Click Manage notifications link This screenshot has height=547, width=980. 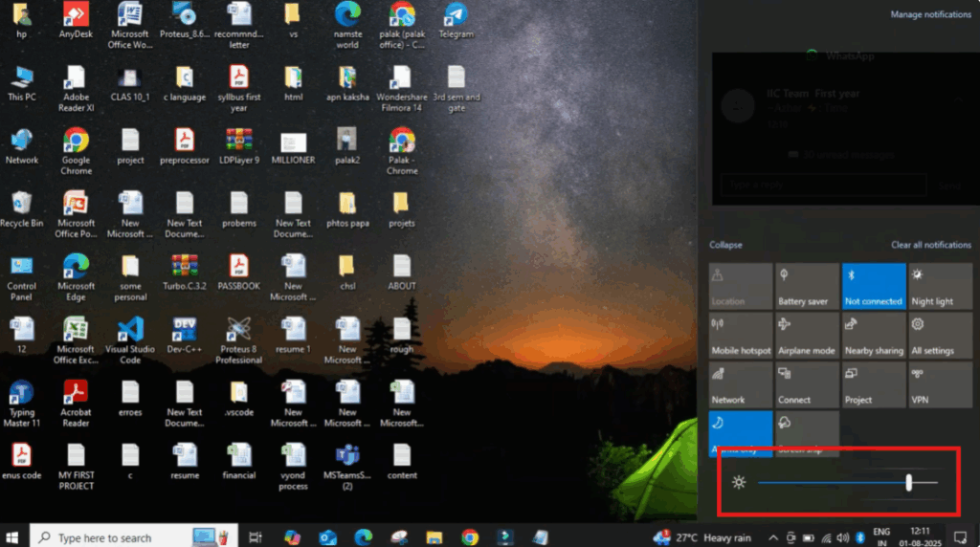(x=930, y=14)
